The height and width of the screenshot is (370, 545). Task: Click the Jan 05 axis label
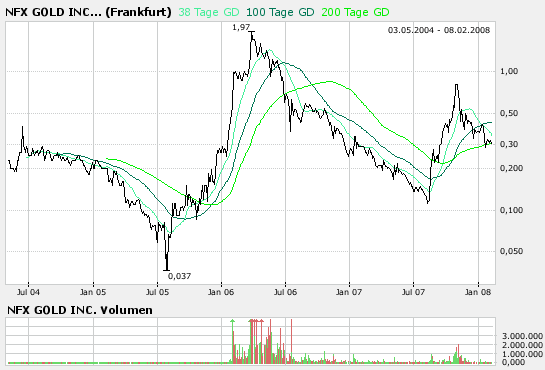coord(93,292)
